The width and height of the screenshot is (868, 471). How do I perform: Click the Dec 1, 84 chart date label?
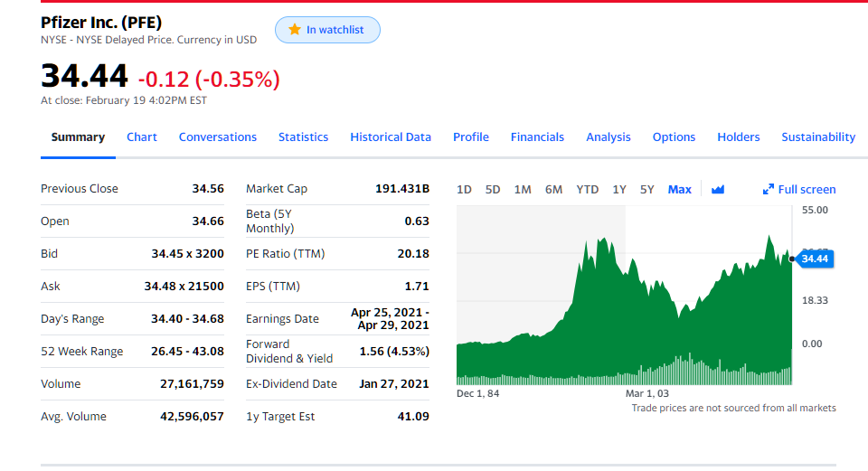click(x=477, y=393)
